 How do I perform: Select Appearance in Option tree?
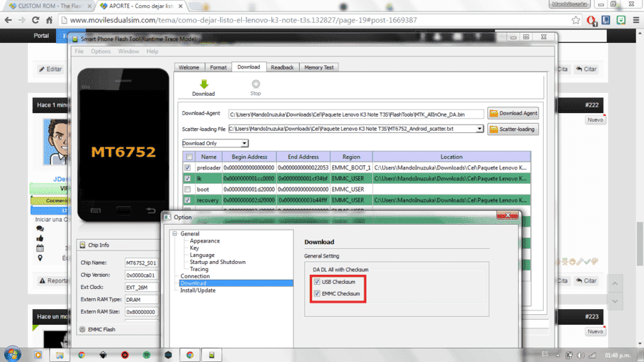pos(205,241)
